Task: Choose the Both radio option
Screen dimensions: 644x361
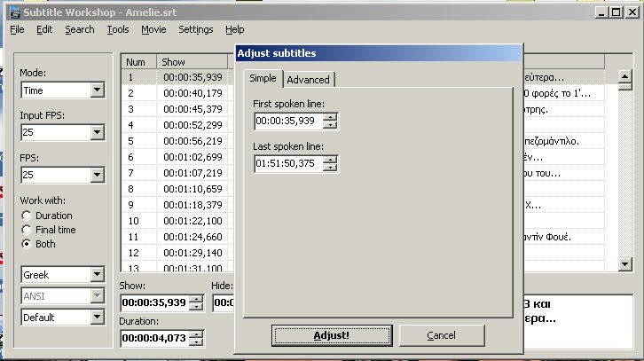Action: point(27,244)
